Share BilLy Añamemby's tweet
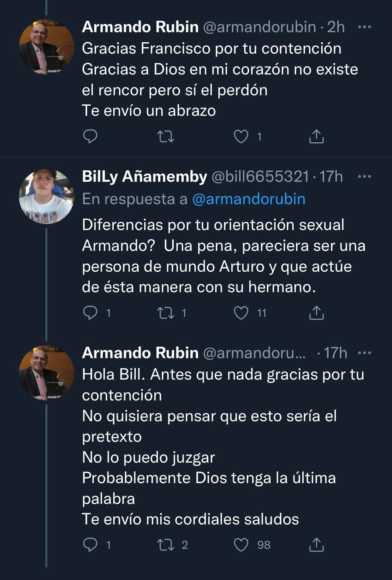Viewport: 392px width, 580px height. [316, 313]
